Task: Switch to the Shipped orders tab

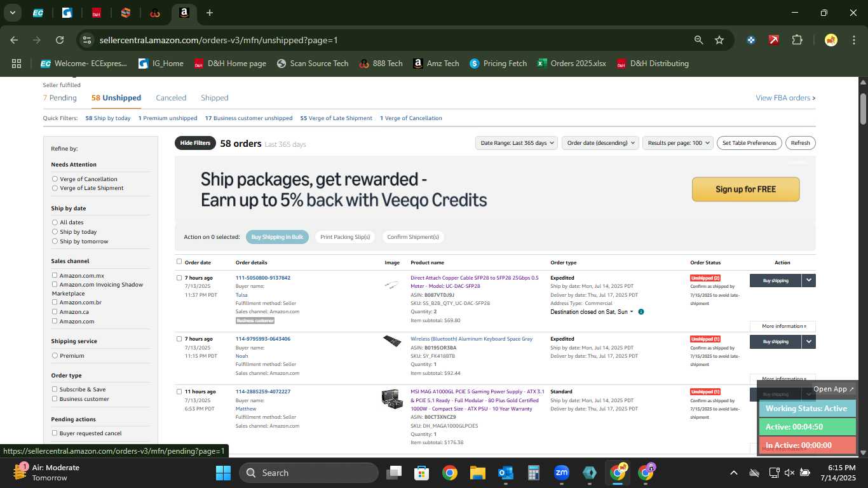Action: pyautogui.click(x=214, y=98)
